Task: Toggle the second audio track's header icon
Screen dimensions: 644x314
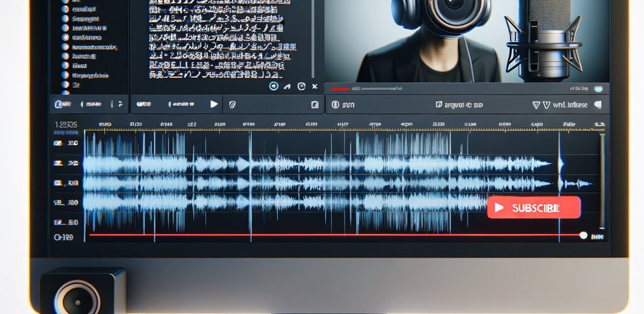Action: (x=57, y=163)
